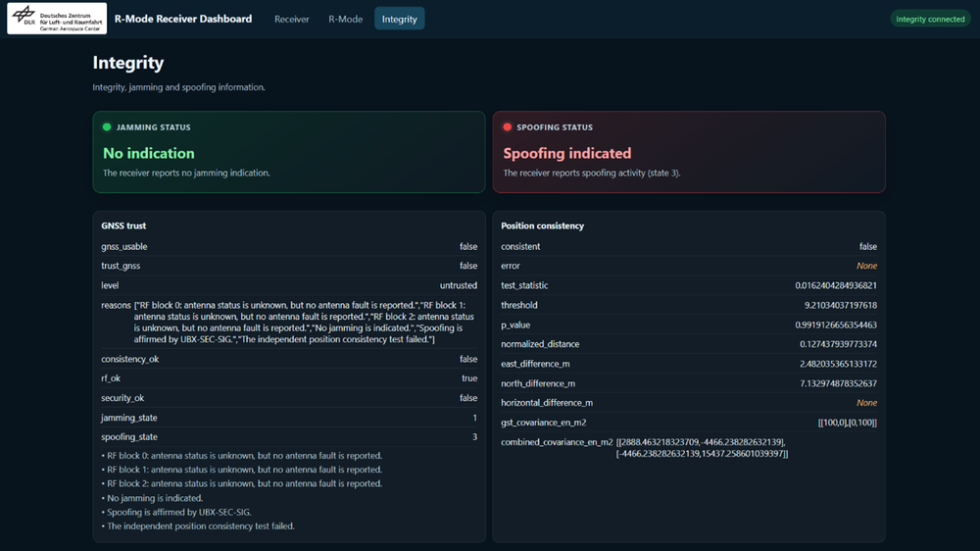This screenshot has width=980, height=551.
Task: Select the gnss_usable row in GNSS trust
Action: point(289,246)
